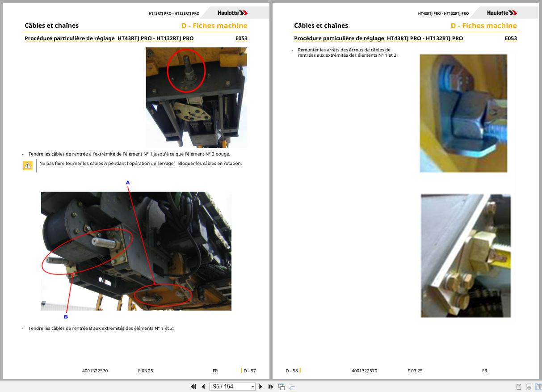Switch to continuous page layout
This screenshot has height=392, width=542.
pyautogui.click(x=529, y=387)
